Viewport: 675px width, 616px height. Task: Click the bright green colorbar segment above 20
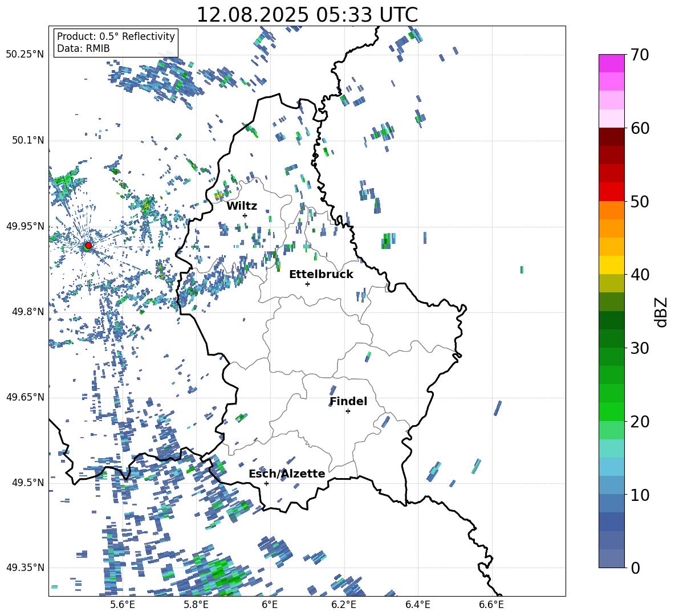point(611,411)
